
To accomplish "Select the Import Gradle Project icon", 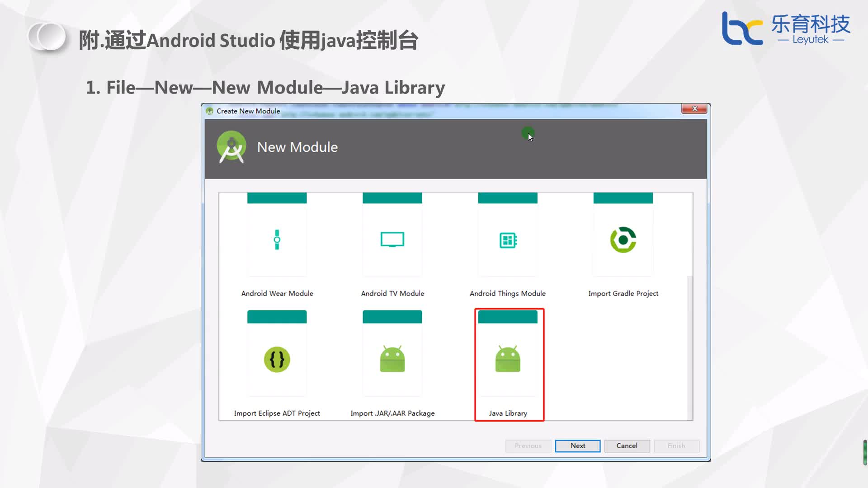I will click(x=623, y=240).
